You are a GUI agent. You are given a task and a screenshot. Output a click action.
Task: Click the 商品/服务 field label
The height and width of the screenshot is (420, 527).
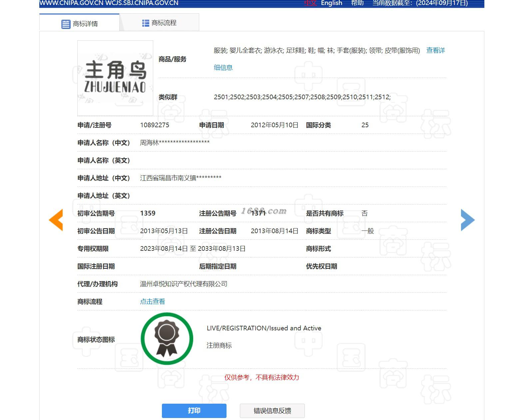tap(173, 59)
